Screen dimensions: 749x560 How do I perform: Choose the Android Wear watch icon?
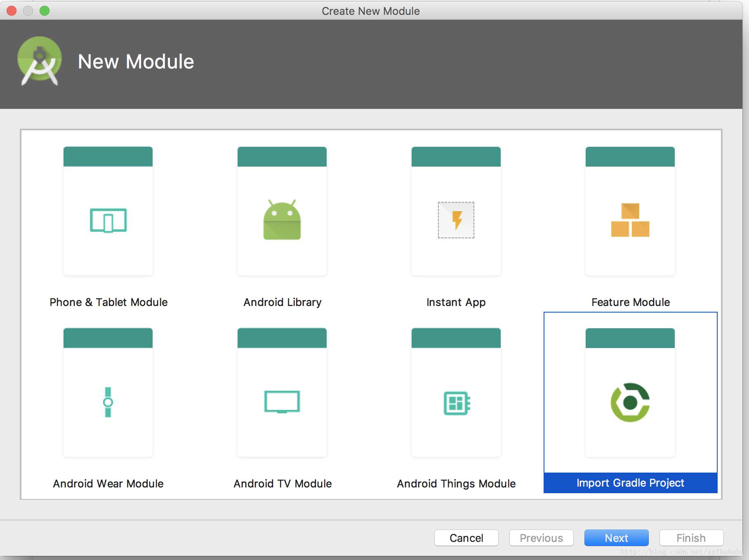pos(108,402)
